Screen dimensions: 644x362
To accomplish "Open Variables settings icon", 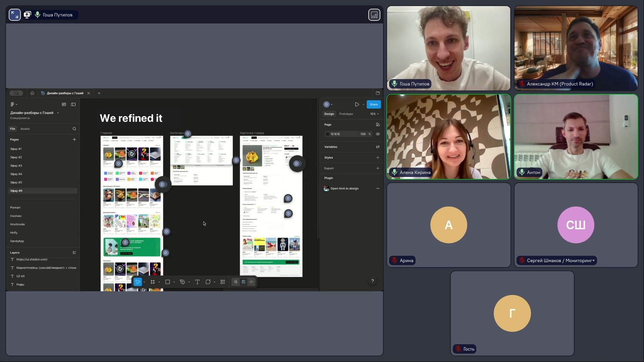I will pos(378,147).
